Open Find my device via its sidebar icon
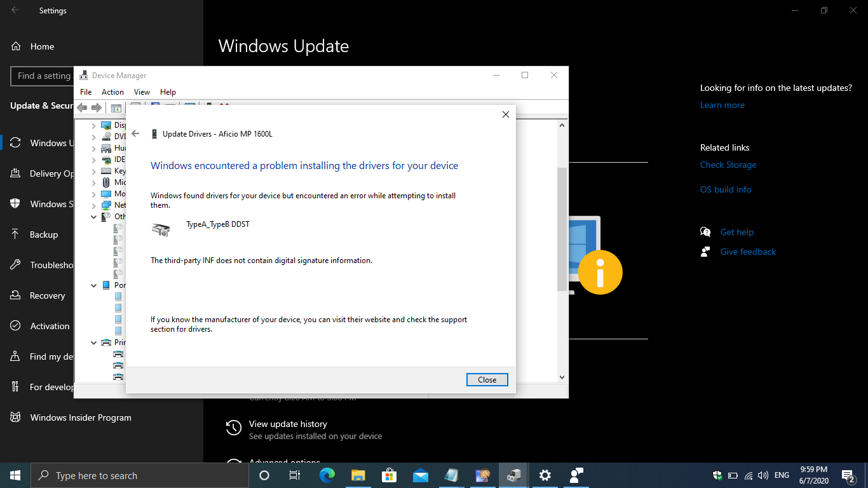The height and width of the screenshot is (488, 868). point(15,356)
